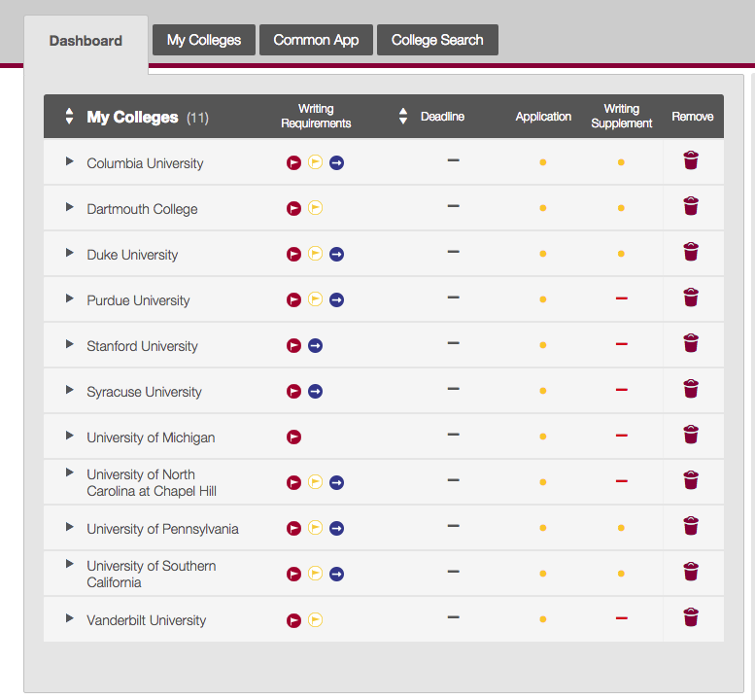Expand UNC at Chapel Hill row

(x=70, y=472)
